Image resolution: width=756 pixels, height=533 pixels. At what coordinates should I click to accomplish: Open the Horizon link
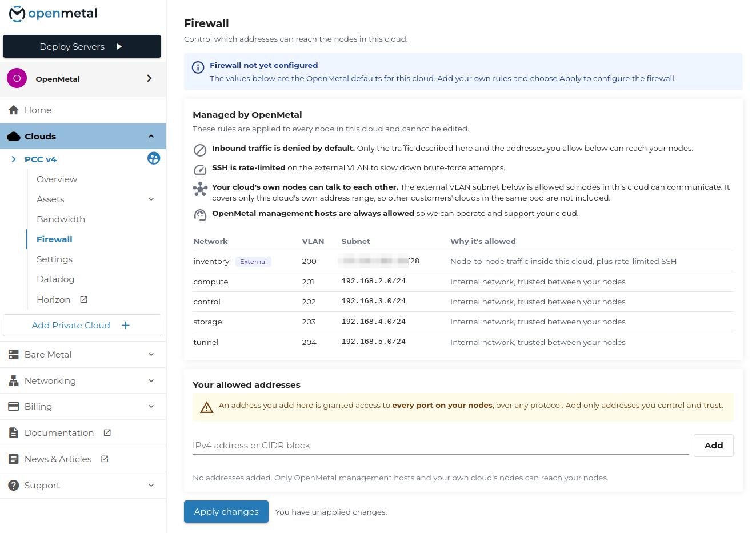tap(54, 300)
